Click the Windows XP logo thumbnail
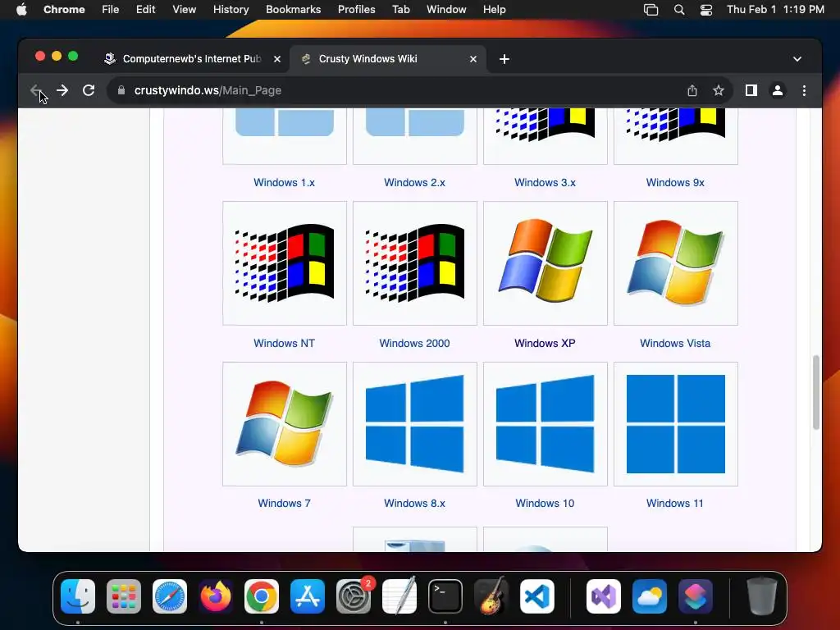The width and height of the screenshot is (840, 630). click(546, 263)
